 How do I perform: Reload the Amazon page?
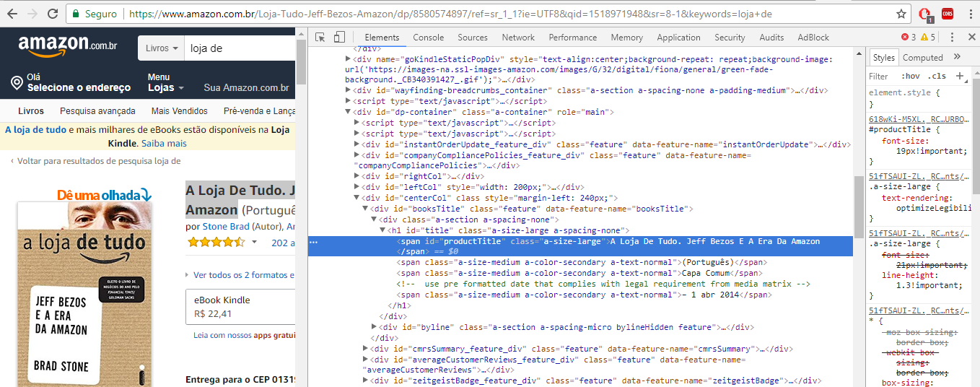coord(53,14)
